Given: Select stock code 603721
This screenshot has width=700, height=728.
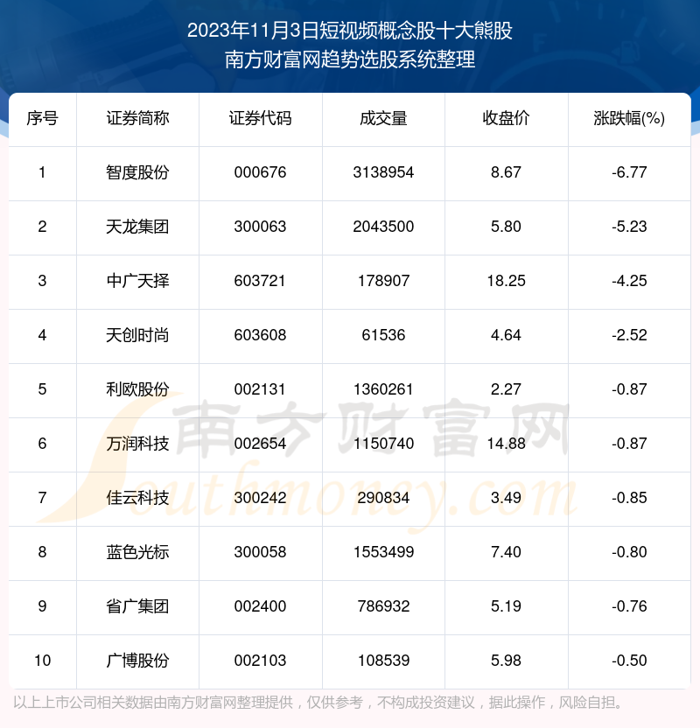Looking at the screenshot, I should coord(260,281).
